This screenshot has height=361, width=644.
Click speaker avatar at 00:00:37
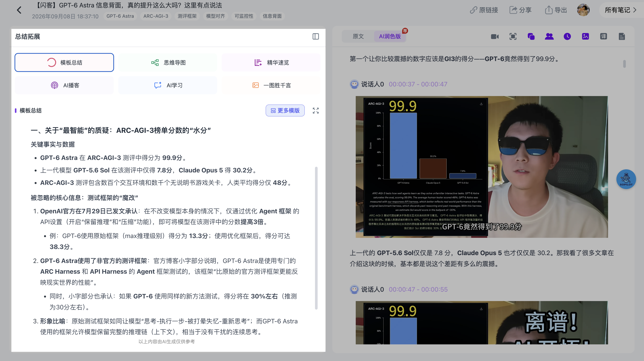coord(354,84)
